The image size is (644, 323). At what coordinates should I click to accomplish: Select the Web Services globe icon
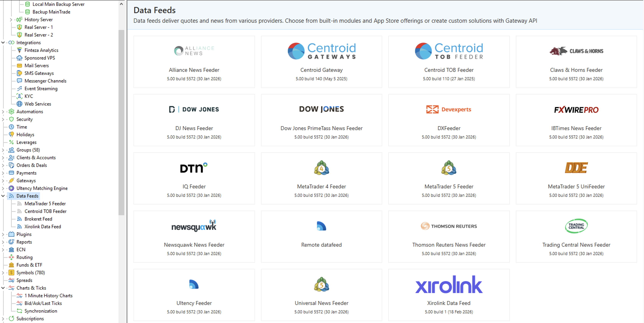[20, 104]
